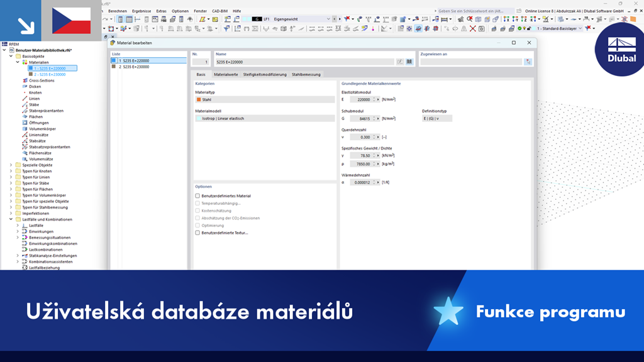Screen dimensions: 644x362
Task: Click blue swatch of list item 1
Action: tap(114, 60)
